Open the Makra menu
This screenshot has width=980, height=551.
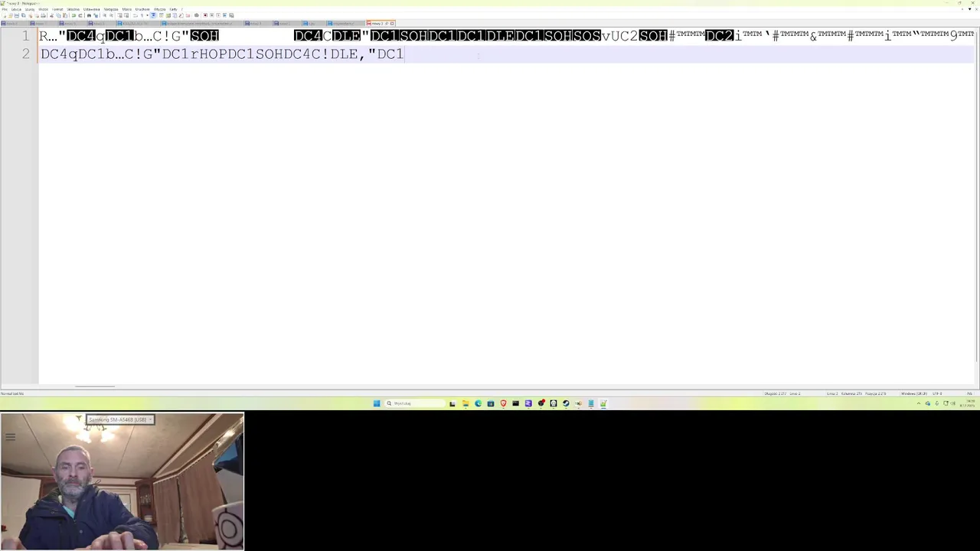pos(127,9)
